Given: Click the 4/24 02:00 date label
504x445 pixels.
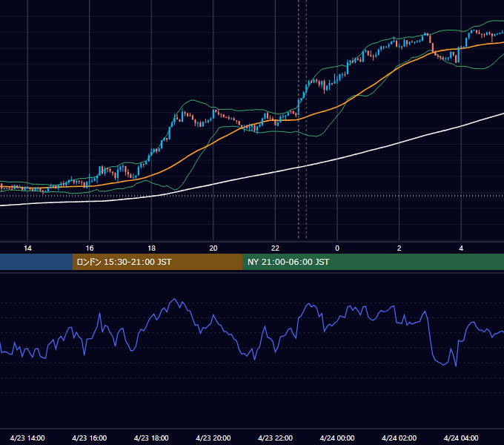Looking at the screenshot, I should point(399,438).
